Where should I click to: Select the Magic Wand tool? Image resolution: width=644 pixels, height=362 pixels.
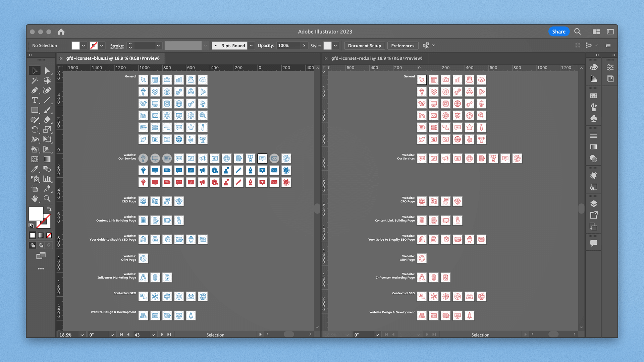35,80
